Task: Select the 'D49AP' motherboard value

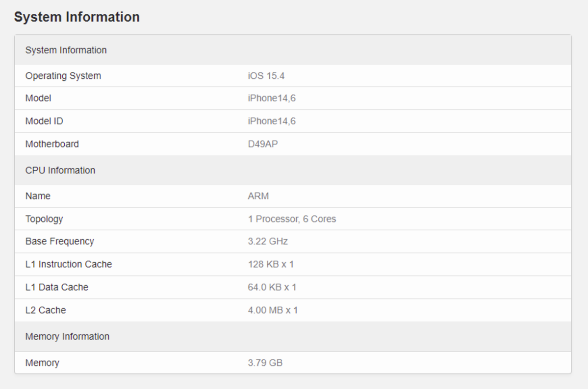Action: (x=263, y=144)
